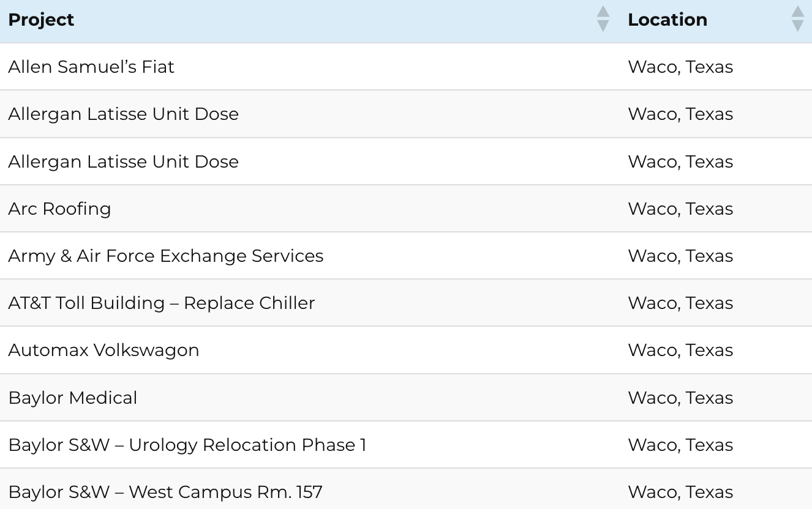Screen dimensions: 812x509
Task: Sort table by Project header
Action: [x=41, y=20]
